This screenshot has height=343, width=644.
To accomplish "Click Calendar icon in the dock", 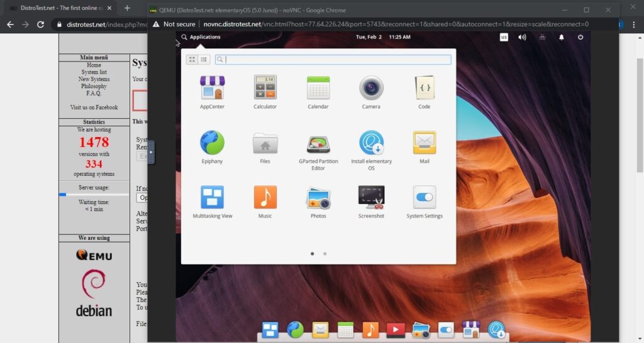I will pyautogui.click(x=345, y=330).
